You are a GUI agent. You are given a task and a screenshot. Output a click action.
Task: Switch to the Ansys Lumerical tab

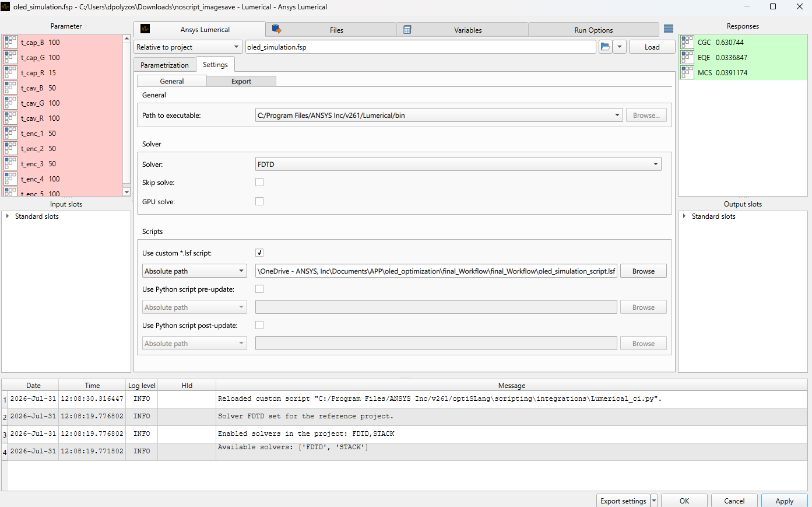coord(199,29)
